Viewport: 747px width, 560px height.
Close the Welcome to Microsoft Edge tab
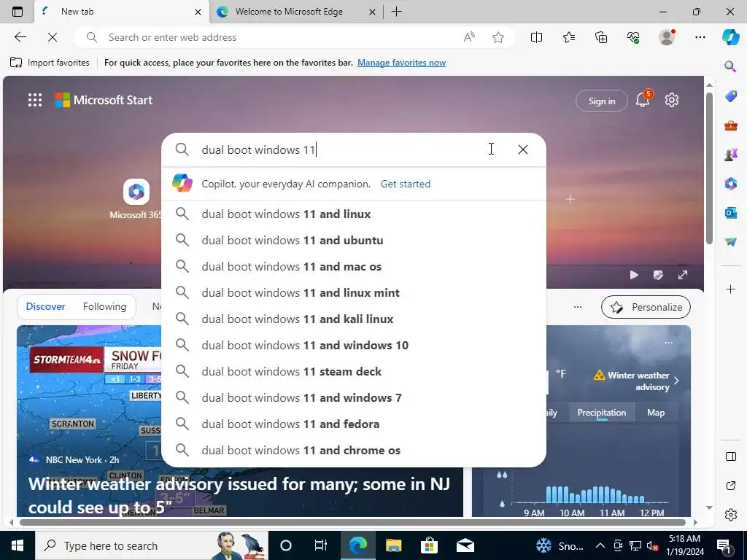[373, 12]
